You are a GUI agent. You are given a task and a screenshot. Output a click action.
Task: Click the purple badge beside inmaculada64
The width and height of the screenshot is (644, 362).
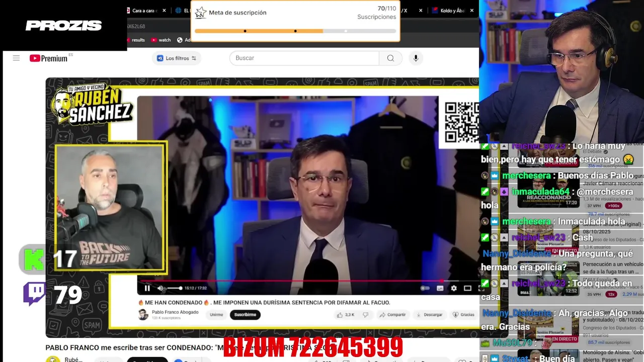coord(504,192)
